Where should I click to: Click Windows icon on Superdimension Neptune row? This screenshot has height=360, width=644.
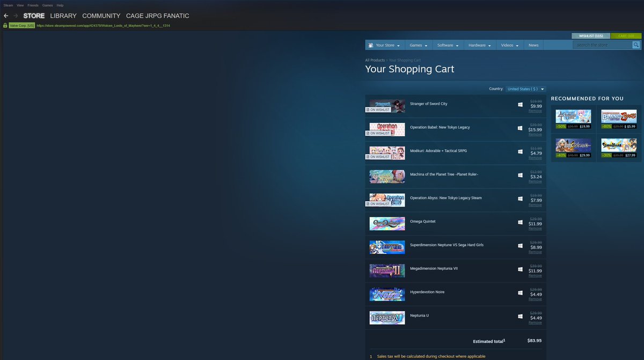point(520,246)
